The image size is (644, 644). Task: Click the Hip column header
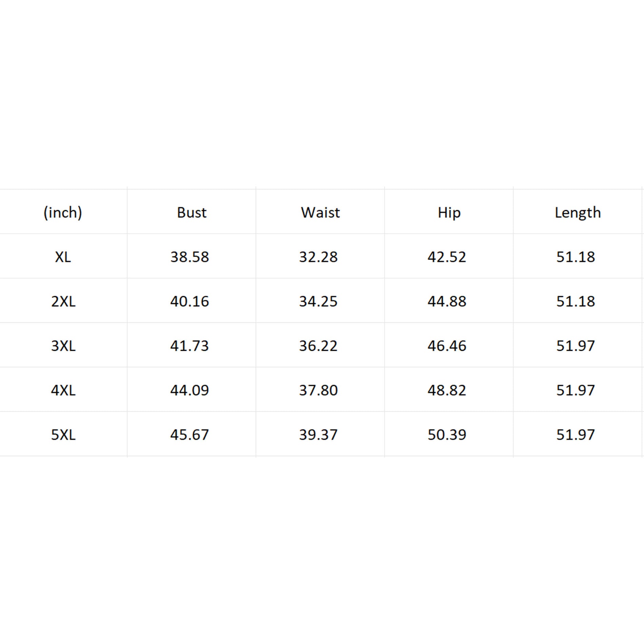click(x=449, y=213)
